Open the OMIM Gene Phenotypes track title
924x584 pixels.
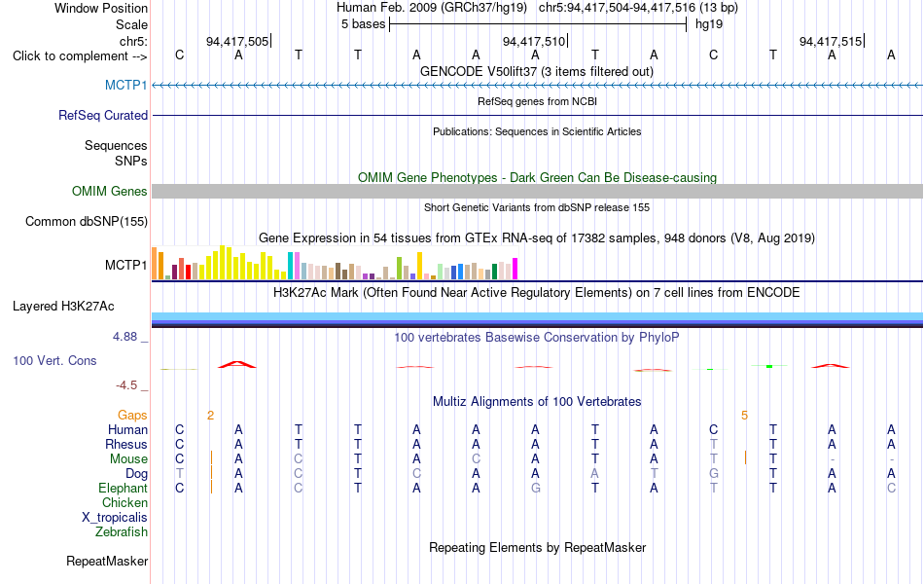(x=537, y=177)
